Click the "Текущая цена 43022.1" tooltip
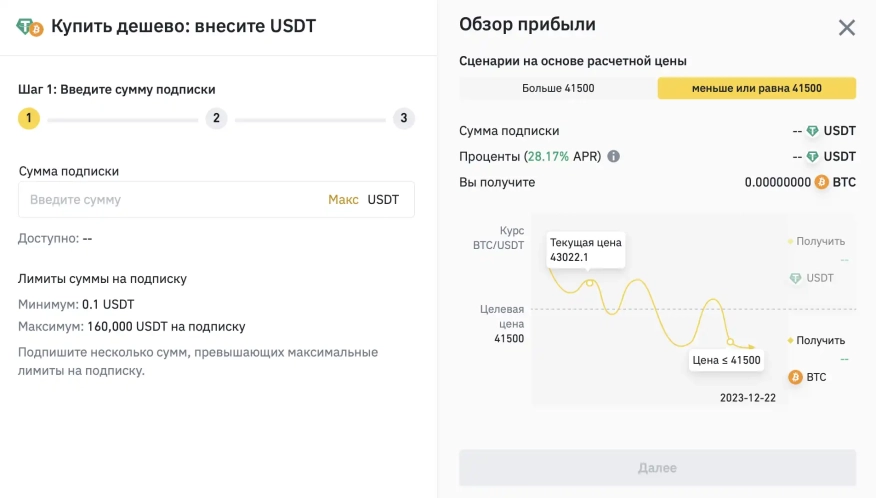 click(586, 250)
